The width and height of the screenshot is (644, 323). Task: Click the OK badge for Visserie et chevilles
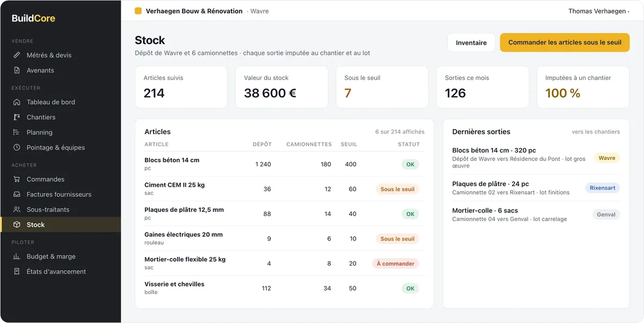coord(411,289)
